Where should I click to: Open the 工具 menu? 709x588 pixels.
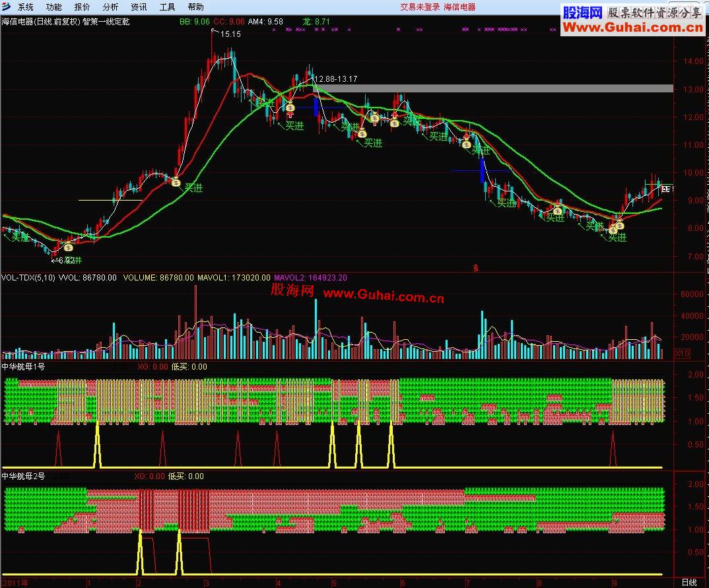point(167,7)
